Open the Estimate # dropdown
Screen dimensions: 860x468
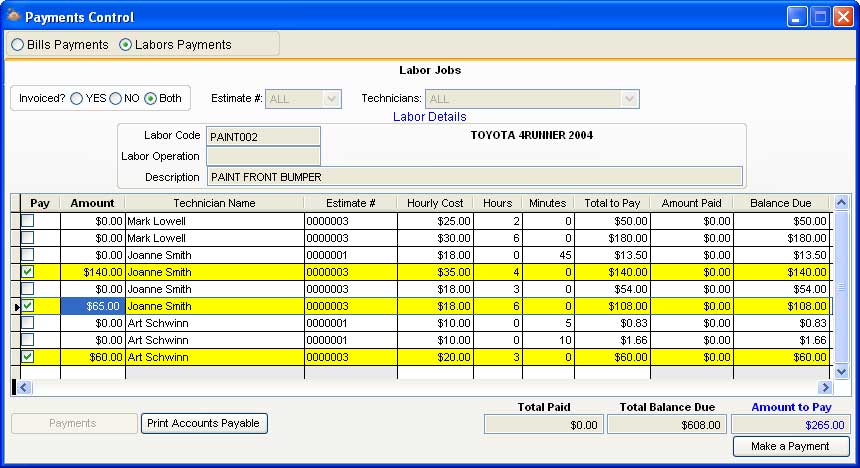click(331, 99)
